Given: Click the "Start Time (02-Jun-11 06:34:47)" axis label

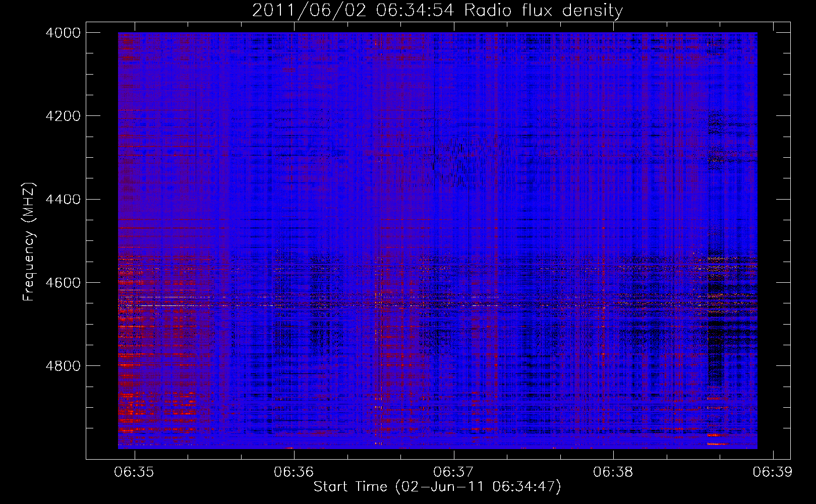Looking at the screenshot, I should [437, 487].
